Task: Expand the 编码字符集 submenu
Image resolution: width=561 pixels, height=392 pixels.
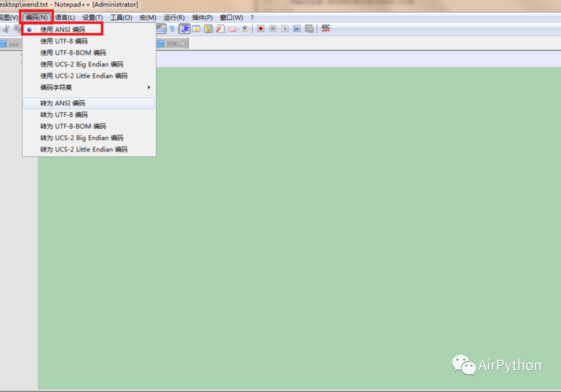Action: (89, 87)
